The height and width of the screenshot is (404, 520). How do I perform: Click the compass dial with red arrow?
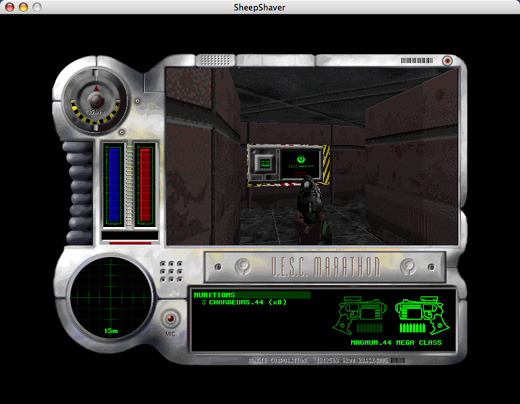pyautogui.click(x=96, y=99)
